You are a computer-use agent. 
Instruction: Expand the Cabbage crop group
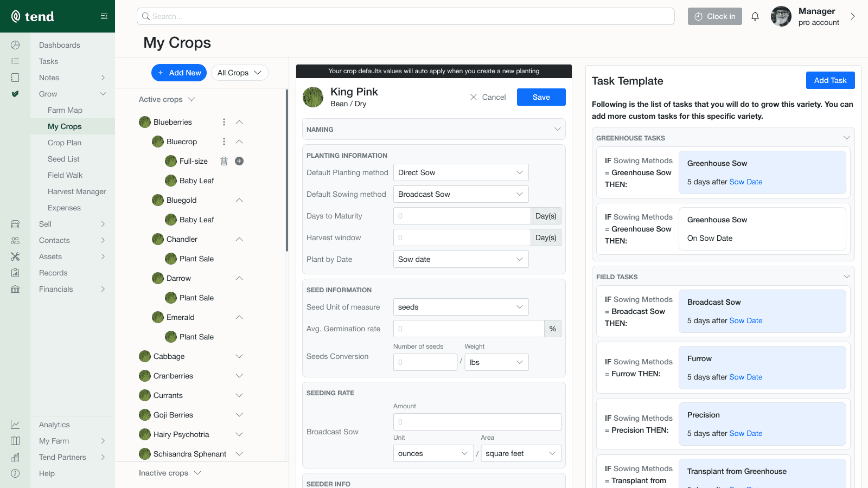(x=239, y=356)
